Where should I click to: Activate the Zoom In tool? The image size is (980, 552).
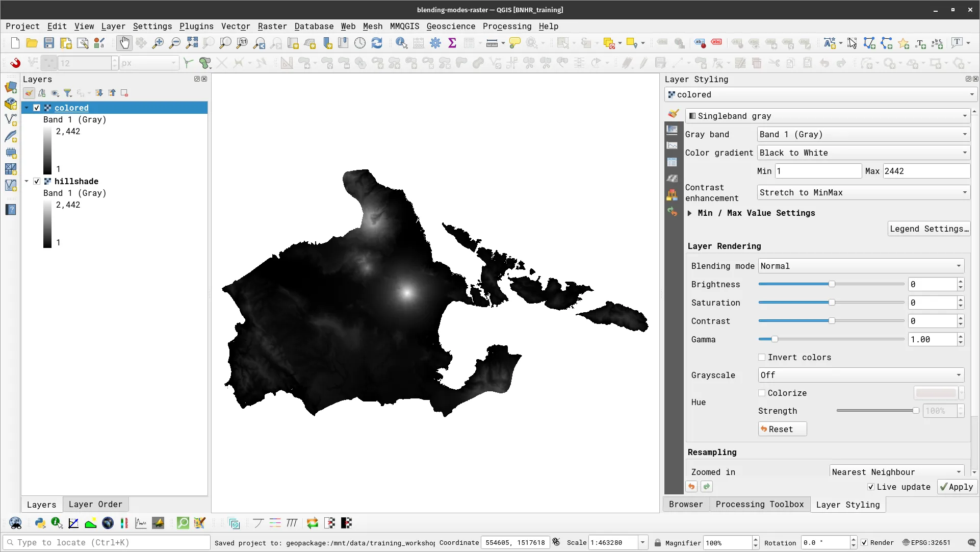click(158, 43)
